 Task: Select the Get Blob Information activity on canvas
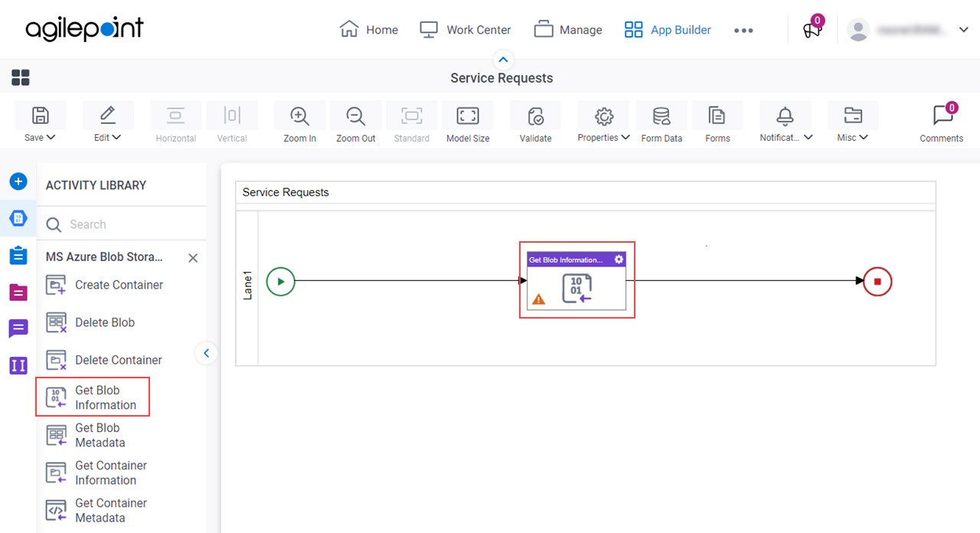point(577,281)
